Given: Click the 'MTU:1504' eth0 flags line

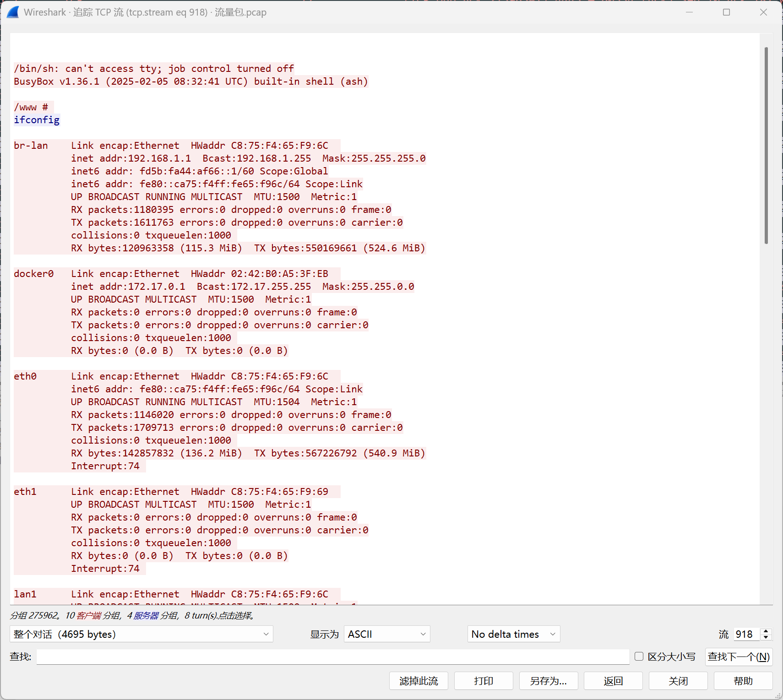Looking at the screenshot, I should click(x=214, y=402).
